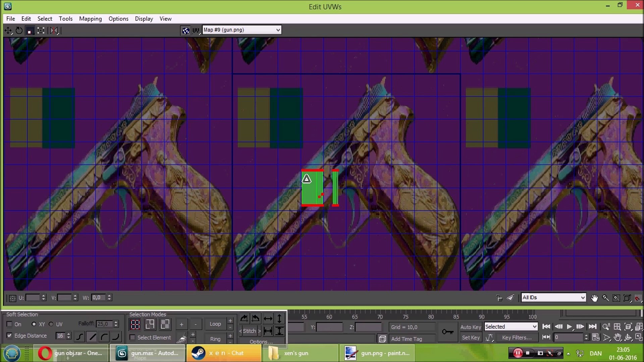
Task: Select the Zoom magnifier tool
Action: pyautogui.click(x=605, y=298)
